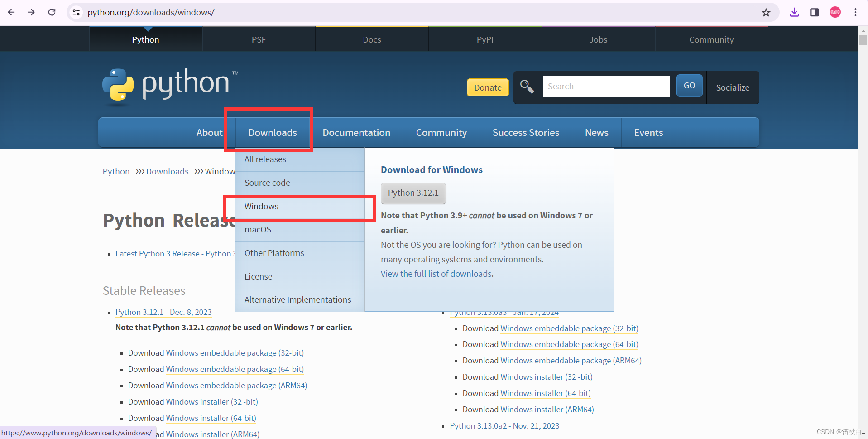Select the Community top tab
The width and height of the screenshot is (868, 439).
click(711, 39)
